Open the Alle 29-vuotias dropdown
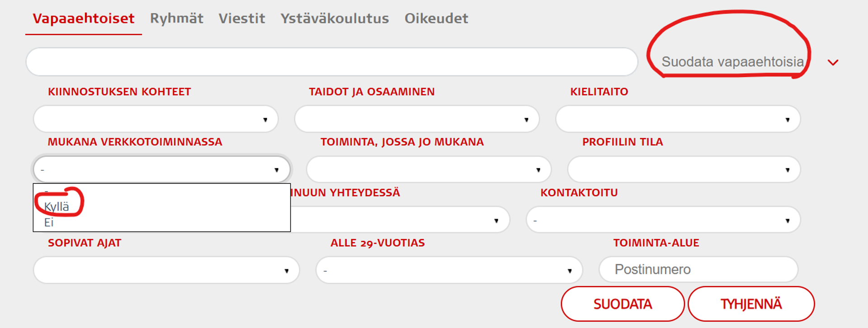 click(449, 271)
